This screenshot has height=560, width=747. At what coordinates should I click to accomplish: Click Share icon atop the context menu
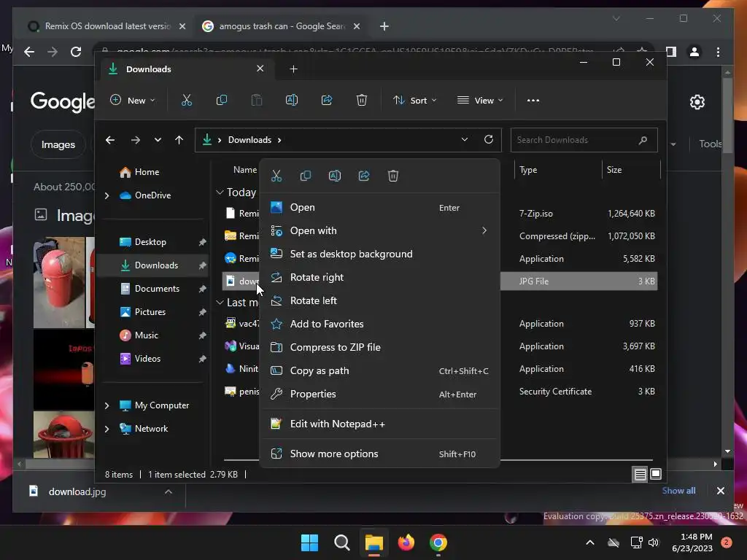coord(364,176)
